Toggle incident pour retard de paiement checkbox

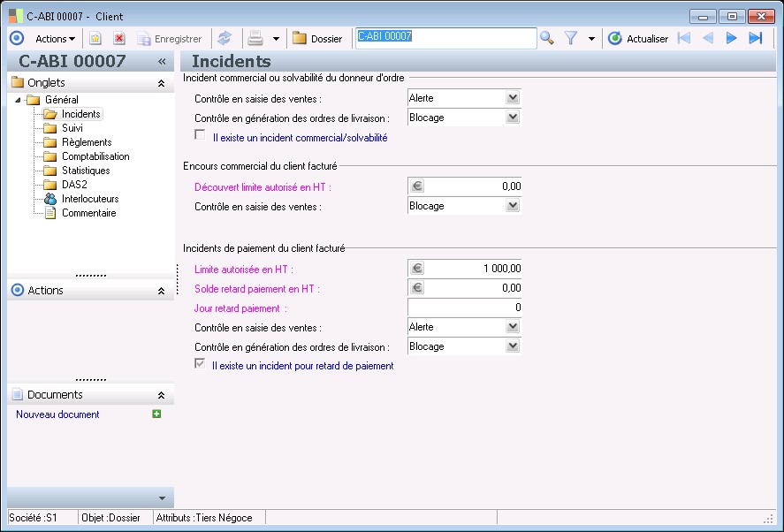point(200,364)
